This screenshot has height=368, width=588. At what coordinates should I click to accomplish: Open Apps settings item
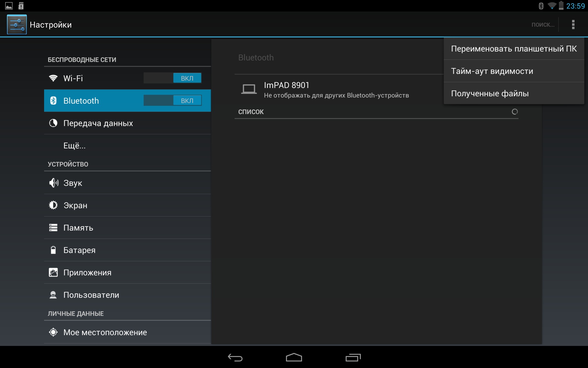[x=87, y=273]
